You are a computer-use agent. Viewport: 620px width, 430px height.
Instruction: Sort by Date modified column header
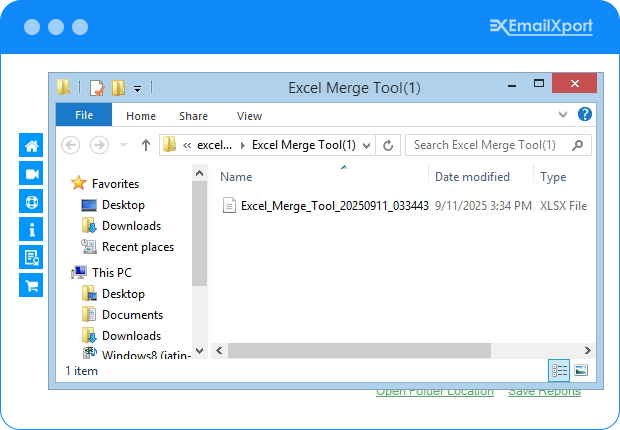(472, 177)
